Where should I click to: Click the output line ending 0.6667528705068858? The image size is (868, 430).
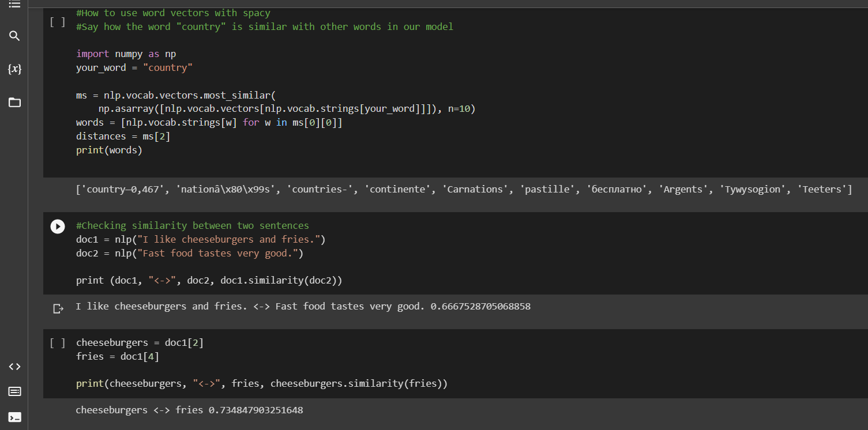click(x=303, y=307)
